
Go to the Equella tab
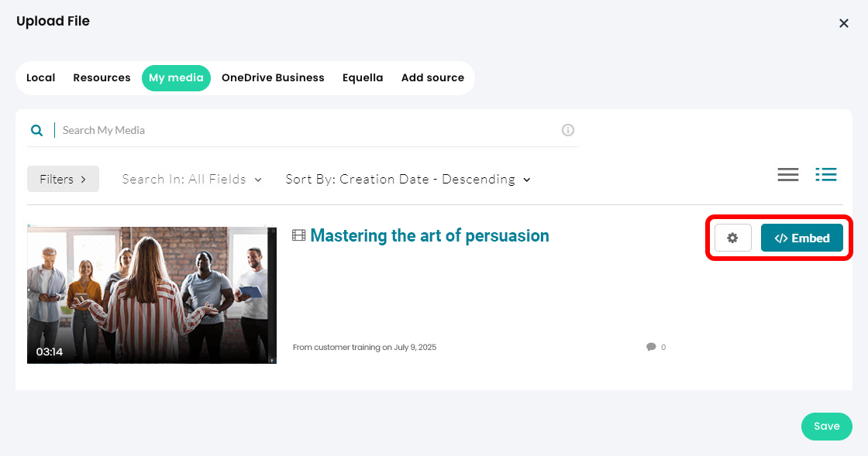coord(363,77)
